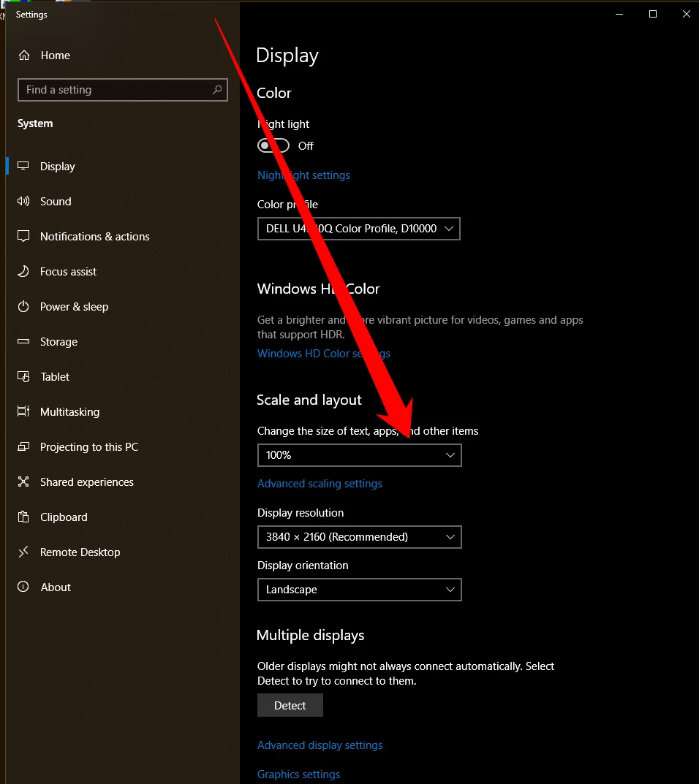
Task: Open Focus assist settings page
Action: (68, 272)
